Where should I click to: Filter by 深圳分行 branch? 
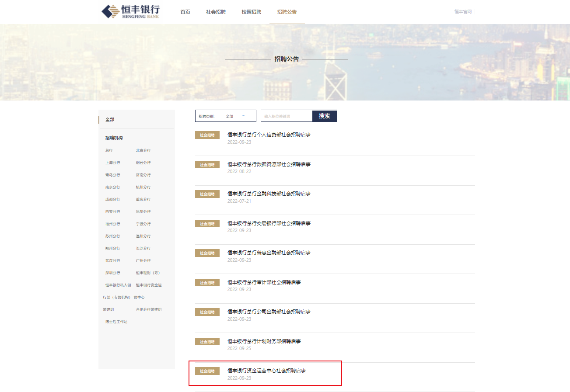(x=112, y=273)
